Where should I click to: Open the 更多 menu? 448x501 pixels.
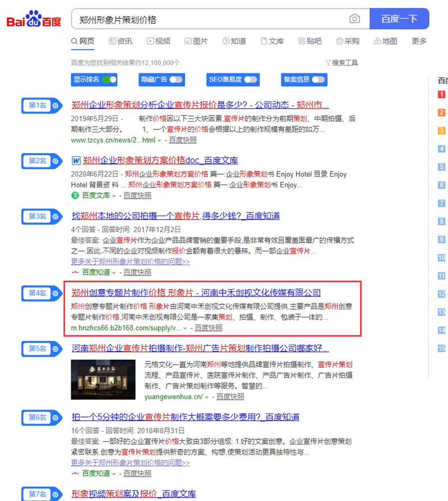[x=419, y=41]
